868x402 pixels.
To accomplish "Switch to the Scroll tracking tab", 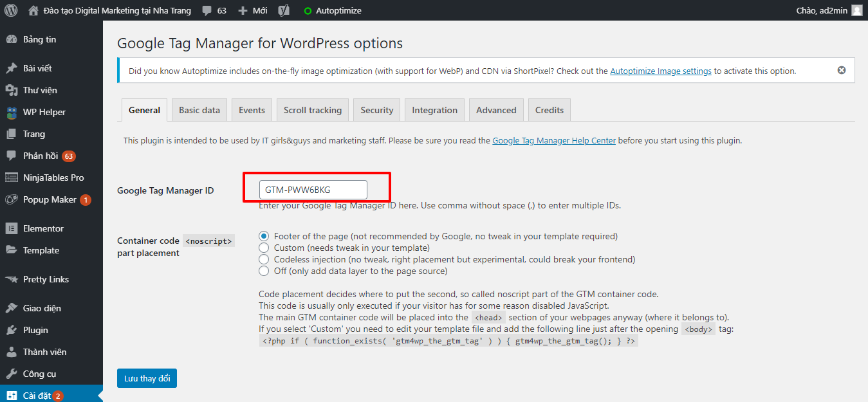I will pyautogui.click(x=313, y=110).
